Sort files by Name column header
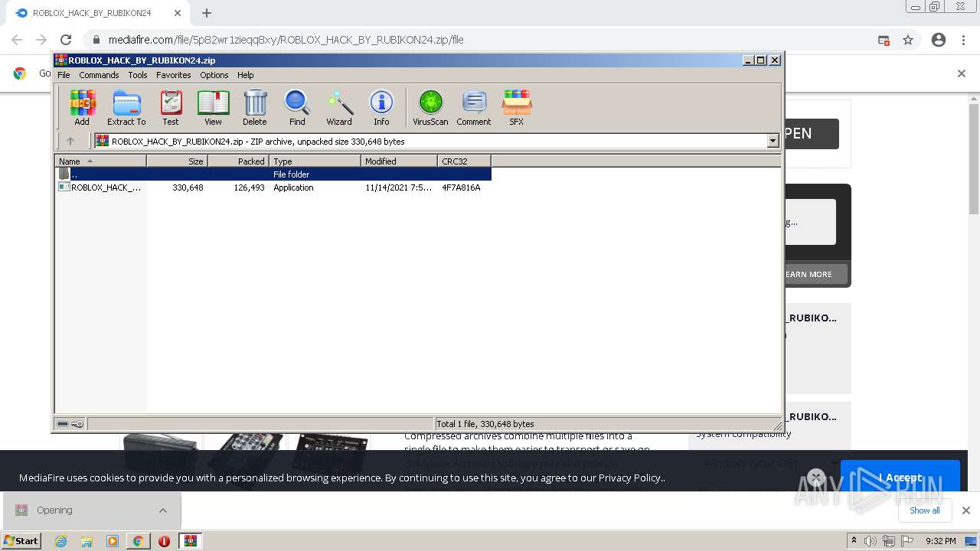 (100, 161)
